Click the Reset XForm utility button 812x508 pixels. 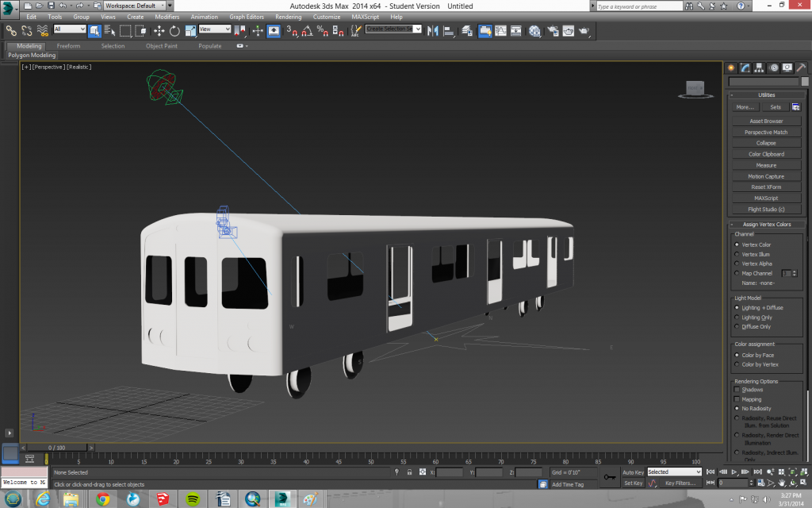(767, 187)
